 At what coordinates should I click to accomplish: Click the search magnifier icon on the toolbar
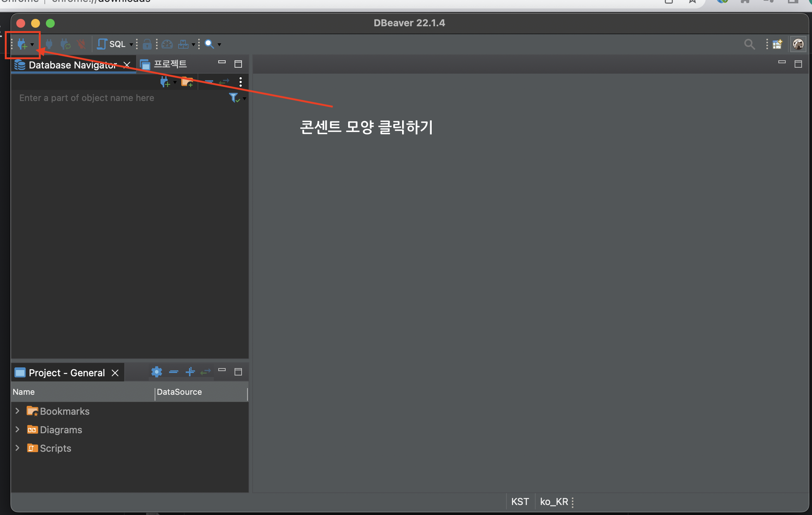point(209,44)
